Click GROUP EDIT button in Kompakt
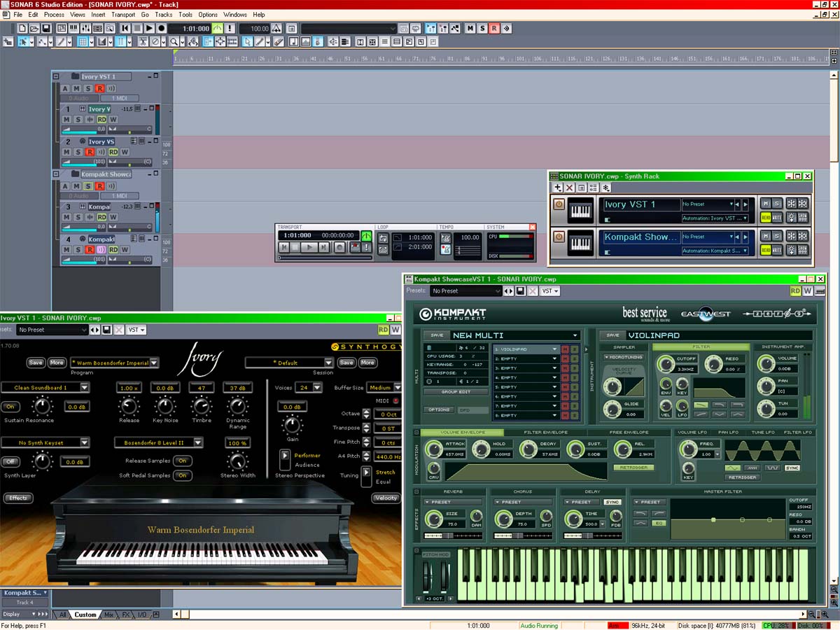The width and height of the screenshot is (840, 630). coord(456,392)
